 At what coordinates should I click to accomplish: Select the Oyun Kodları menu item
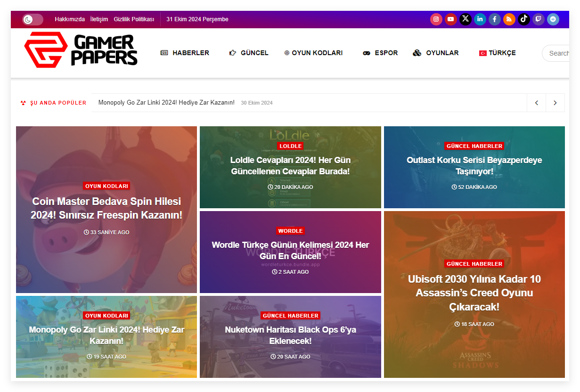(313, 53)
